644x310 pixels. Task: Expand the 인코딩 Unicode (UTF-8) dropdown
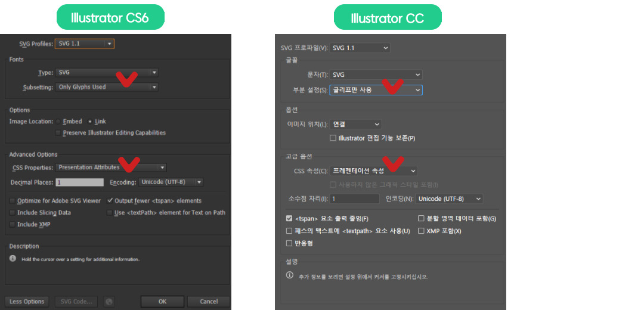coord(450,199)
